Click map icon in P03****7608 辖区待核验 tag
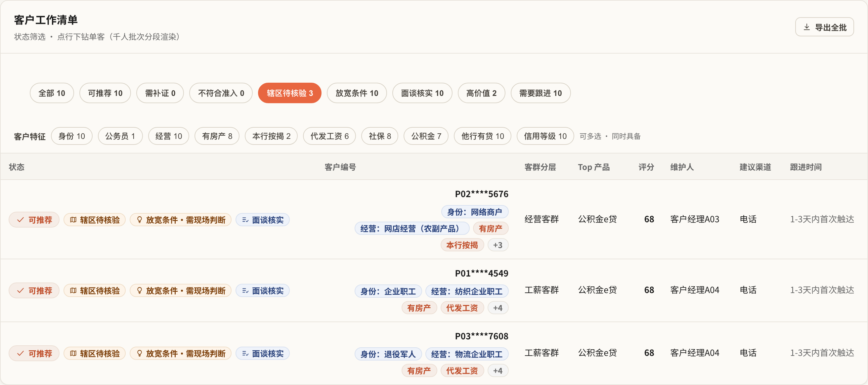The image size is (868, 385). click(73, 353)
